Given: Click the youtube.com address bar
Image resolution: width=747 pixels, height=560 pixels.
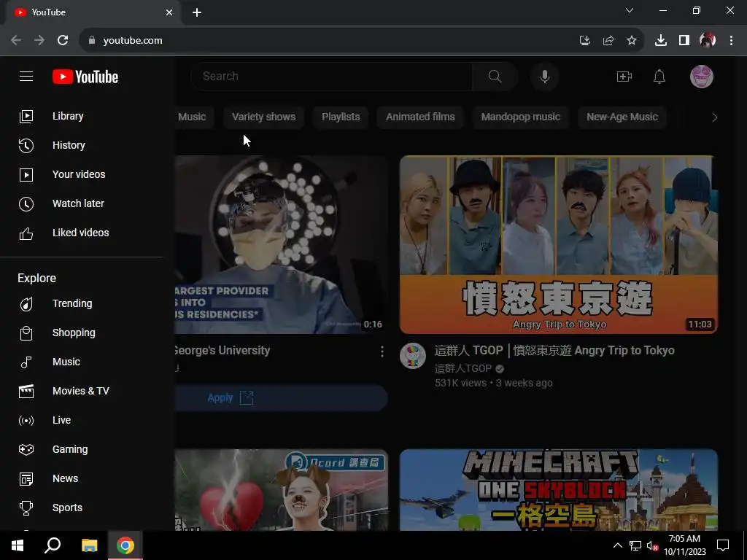Looking at the screenshot, I should click(x=329, y=41).
